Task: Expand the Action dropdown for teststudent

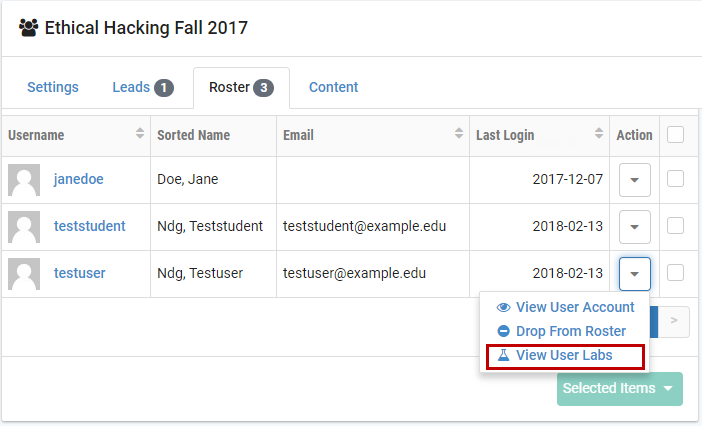Action: (x=635, y=227)
